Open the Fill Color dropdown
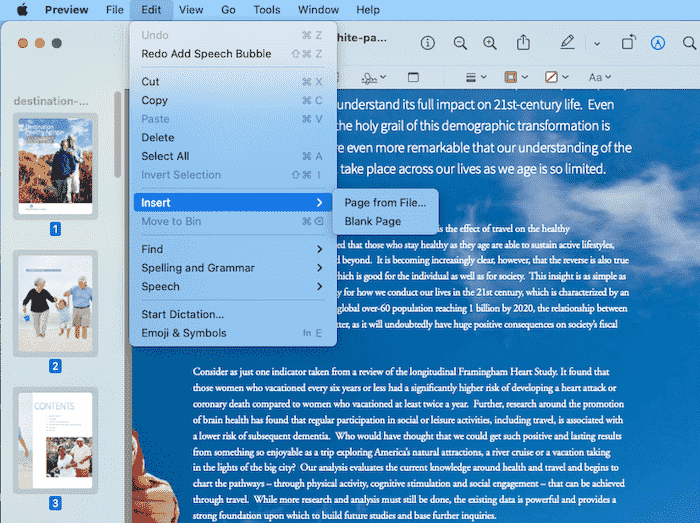This screenshot has width=700, height=523. pyautogui.click(x=557, y=77)
